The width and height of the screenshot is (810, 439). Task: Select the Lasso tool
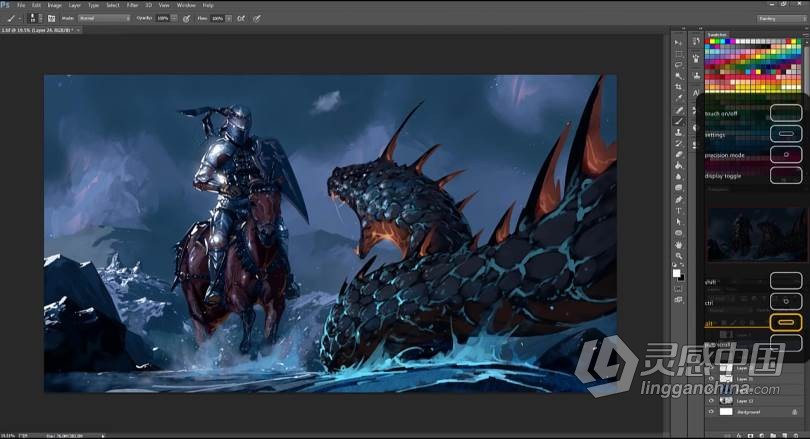click(678, 65)
